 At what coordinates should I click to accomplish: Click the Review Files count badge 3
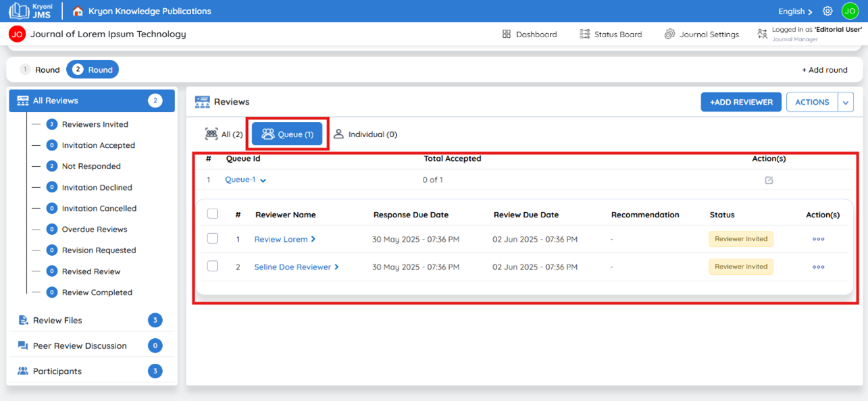coord(155,320)
